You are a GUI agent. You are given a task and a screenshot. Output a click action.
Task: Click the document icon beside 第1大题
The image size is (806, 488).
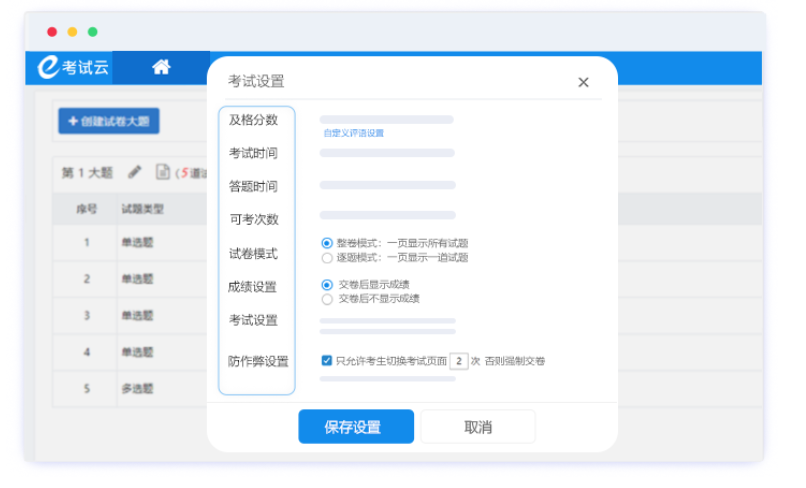162,172
